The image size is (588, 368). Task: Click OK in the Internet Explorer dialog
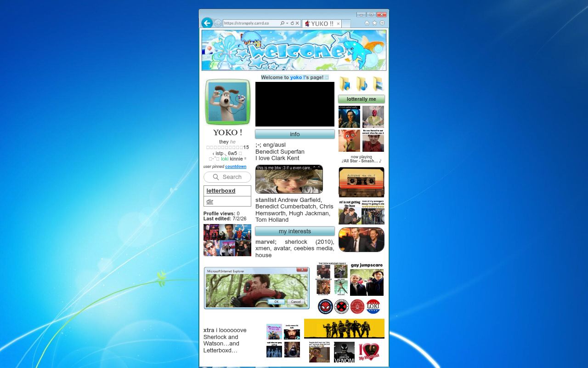[276, 302]
